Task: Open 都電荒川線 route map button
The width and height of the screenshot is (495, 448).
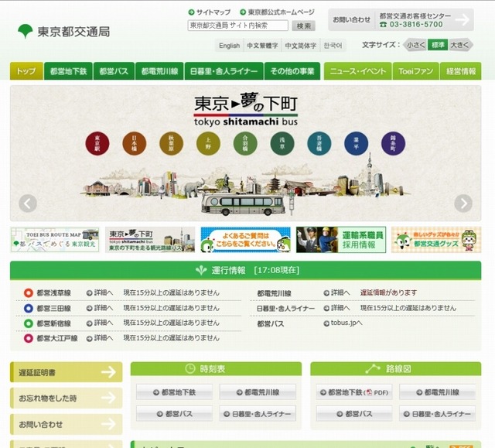Action: (x=437, y=392)
